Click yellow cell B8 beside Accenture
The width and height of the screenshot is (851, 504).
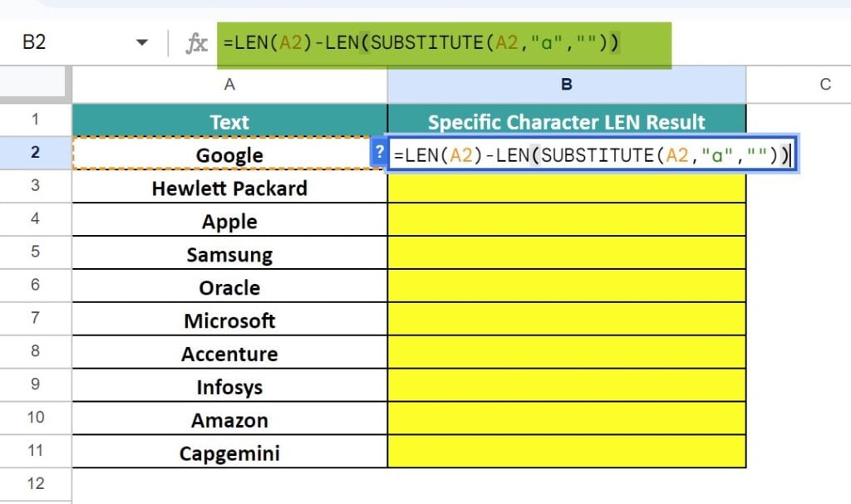tap(567, 352)
